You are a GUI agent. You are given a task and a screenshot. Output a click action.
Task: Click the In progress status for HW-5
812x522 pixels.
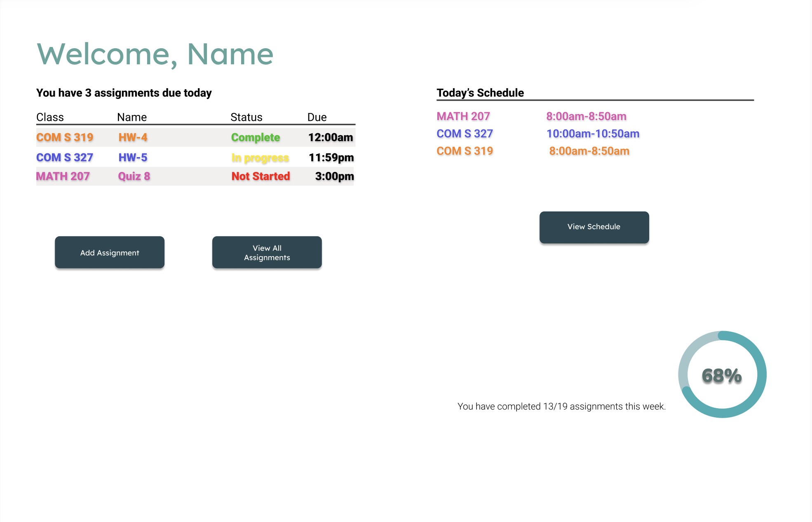pos(260,157)
